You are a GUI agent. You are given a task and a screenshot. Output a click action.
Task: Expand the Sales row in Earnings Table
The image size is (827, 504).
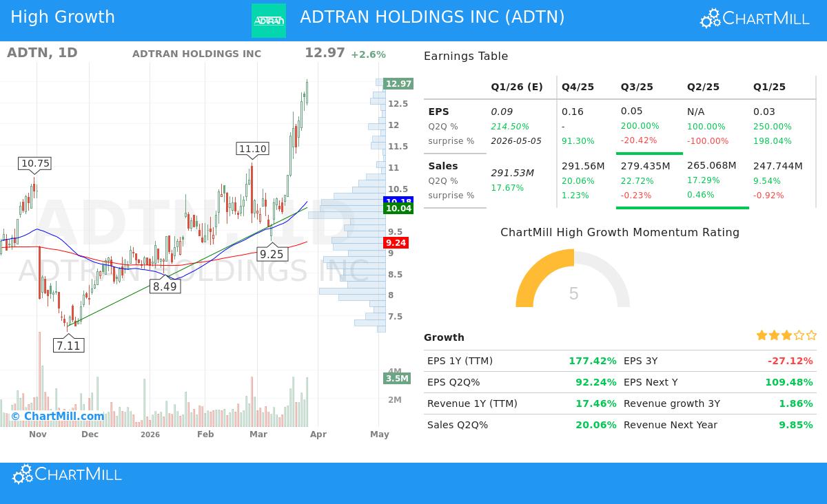[443, 166]
